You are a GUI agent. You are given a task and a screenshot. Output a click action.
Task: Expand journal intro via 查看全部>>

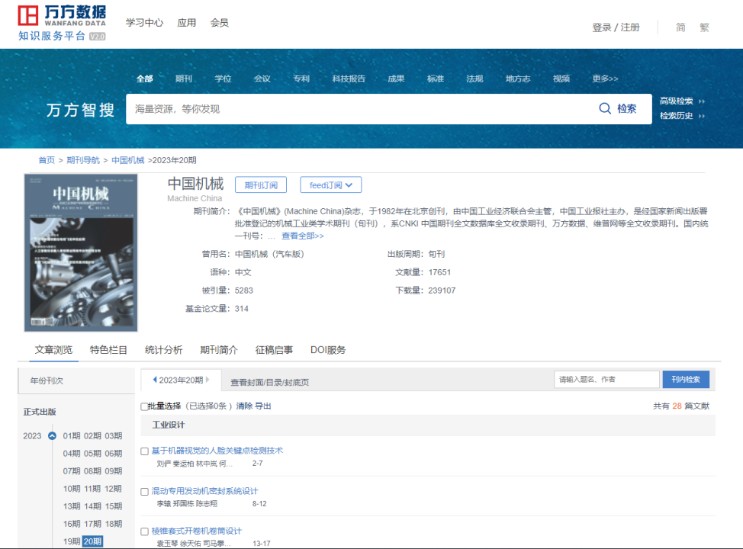302,236
